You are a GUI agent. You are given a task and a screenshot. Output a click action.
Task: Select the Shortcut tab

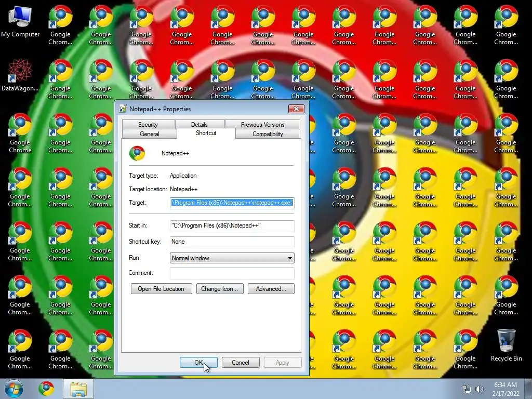coord(206,133)
